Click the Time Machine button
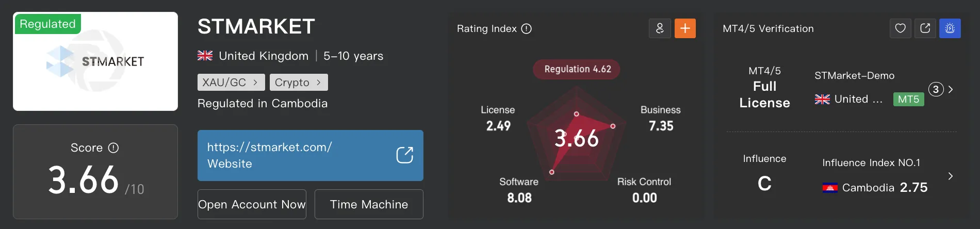The height and width of the screenshot is (229, 980). click(369, 204)
